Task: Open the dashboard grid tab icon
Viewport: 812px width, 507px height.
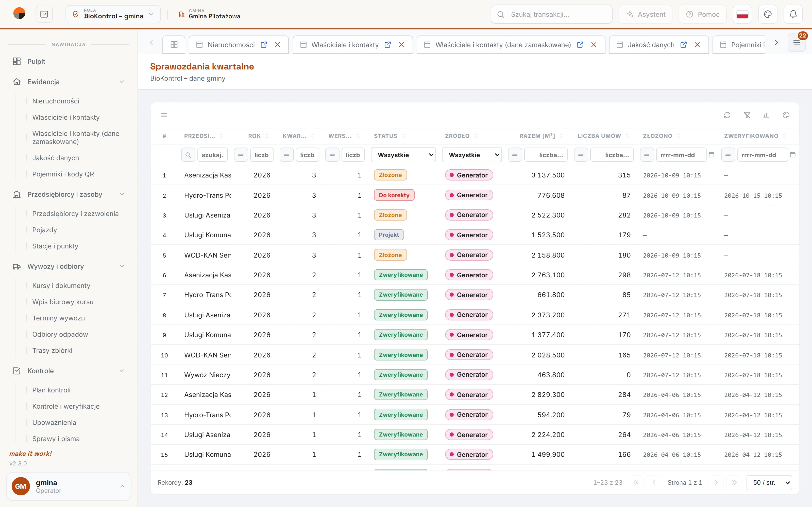Action: [x=174, y=45]
